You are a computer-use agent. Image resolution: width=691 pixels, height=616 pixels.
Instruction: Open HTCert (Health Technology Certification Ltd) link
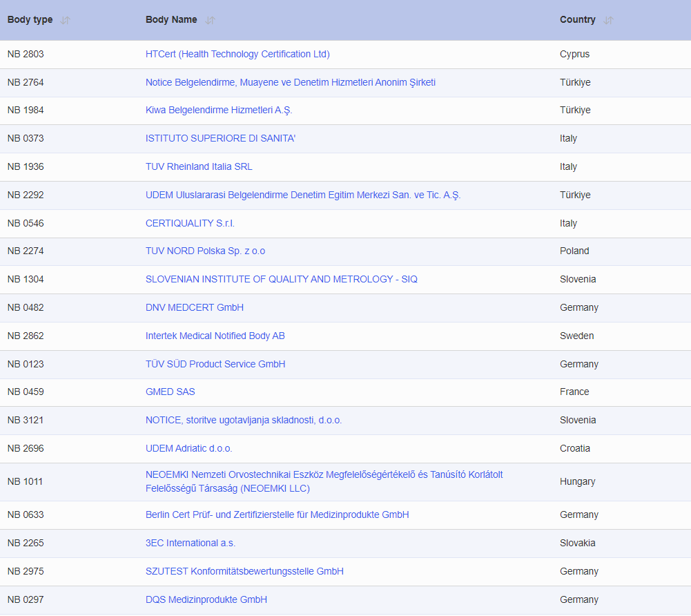point(237,54)
